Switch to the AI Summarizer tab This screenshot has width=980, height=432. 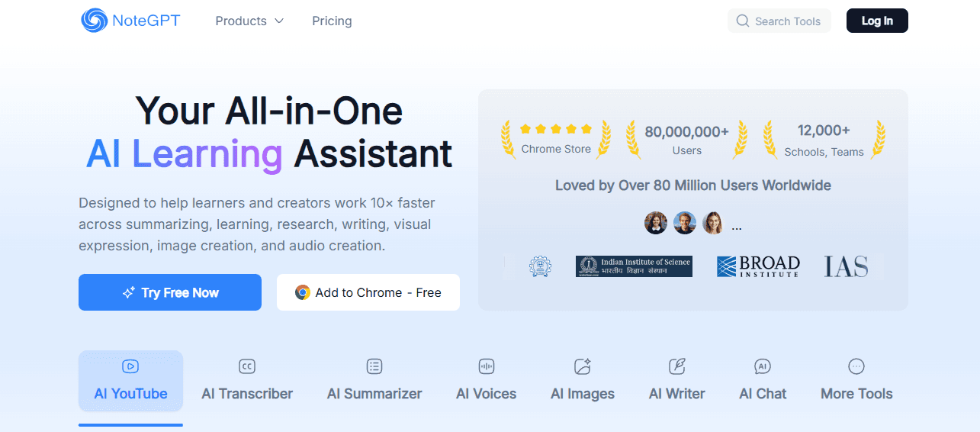(x=374, y=382)
